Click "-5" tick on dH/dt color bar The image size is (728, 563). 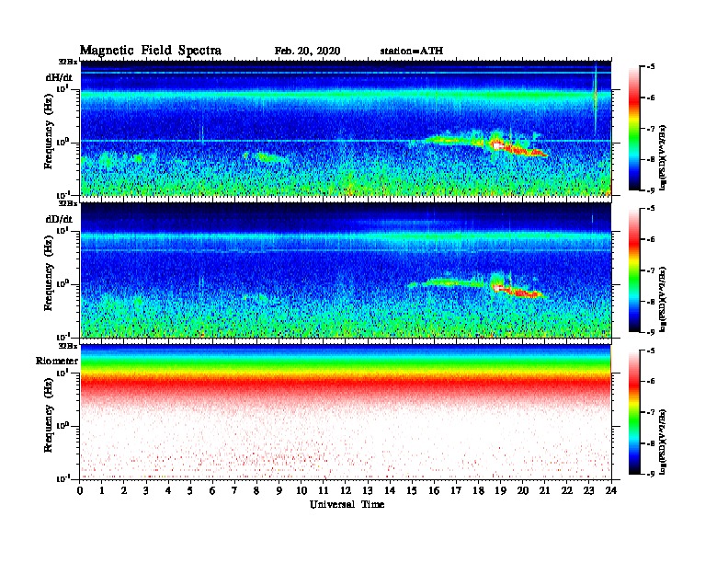pos(650,67)
